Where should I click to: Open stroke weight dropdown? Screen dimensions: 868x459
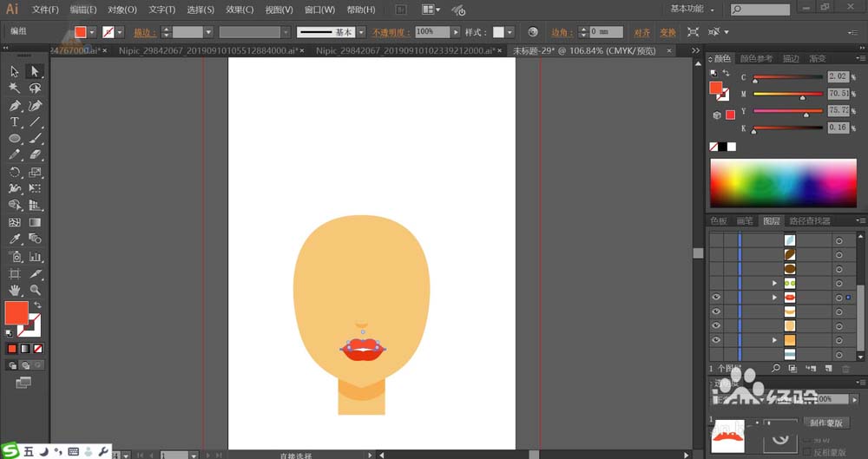pyautogui.click(x=208, y=32)
